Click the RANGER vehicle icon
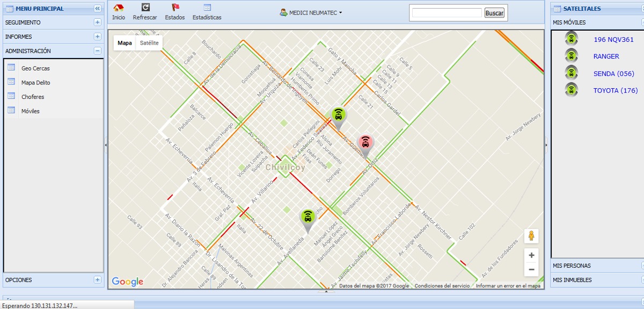The image size is (644, 309). point(572,55)
